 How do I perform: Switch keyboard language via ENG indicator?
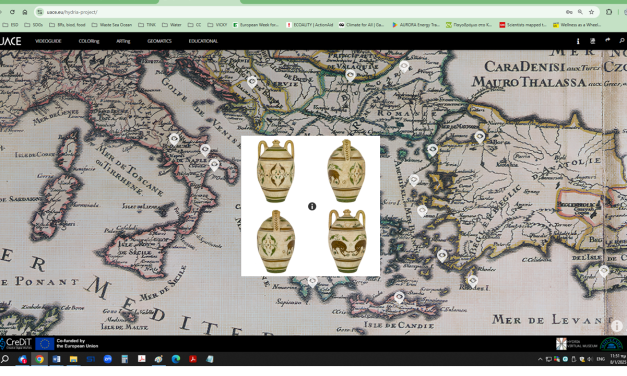600,359
